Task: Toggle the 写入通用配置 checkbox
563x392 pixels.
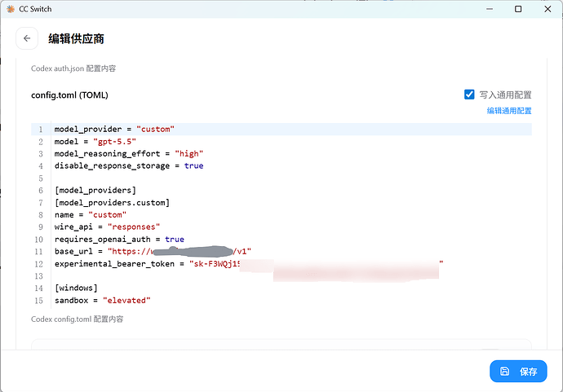Action: point(469,95)
